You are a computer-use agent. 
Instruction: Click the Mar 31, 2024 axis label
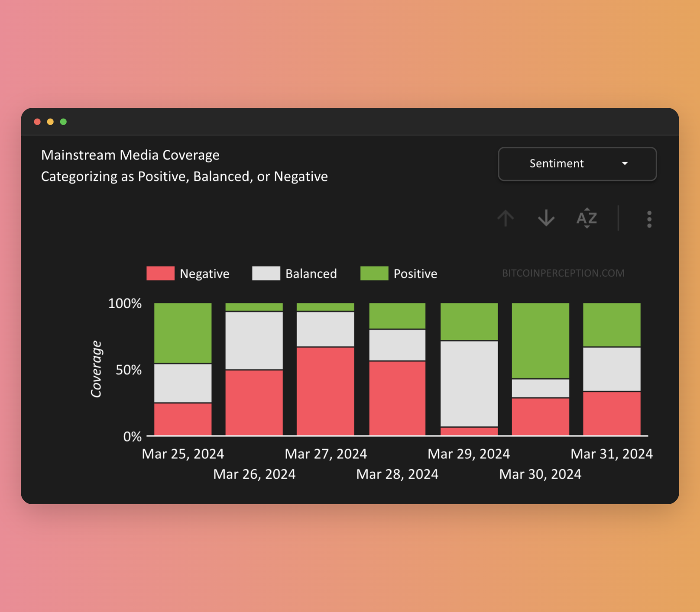coord(611,454)
